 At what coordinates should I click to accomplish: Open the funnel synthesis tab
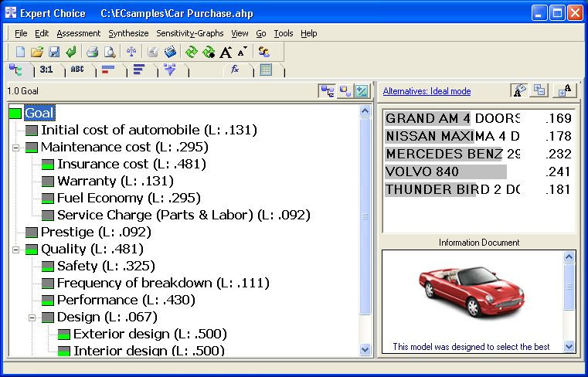pos(170,70)
